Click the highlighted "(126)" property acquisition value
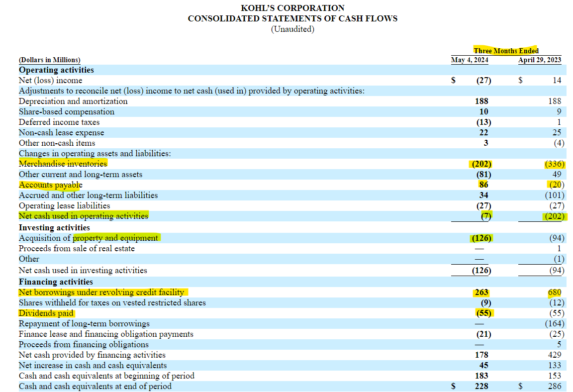573x392 pixels. pyautogui.click(x=480, y=238)
